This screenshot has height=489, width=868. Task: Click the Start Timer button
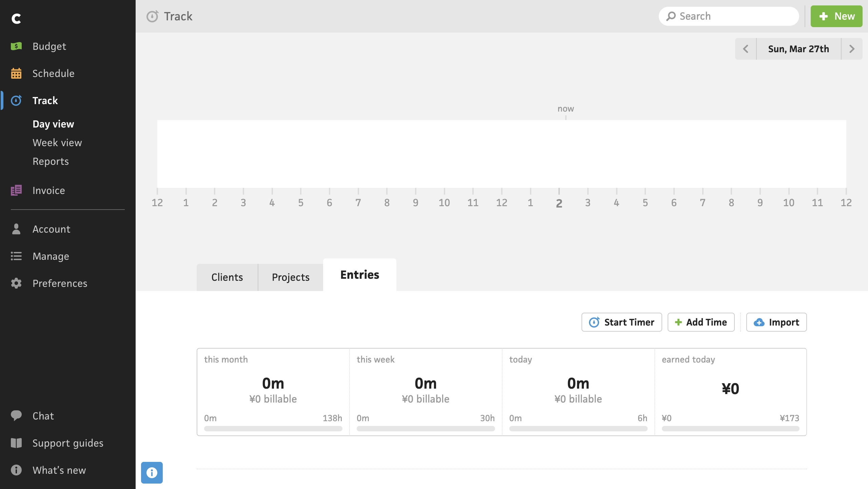tap(622, 322)
